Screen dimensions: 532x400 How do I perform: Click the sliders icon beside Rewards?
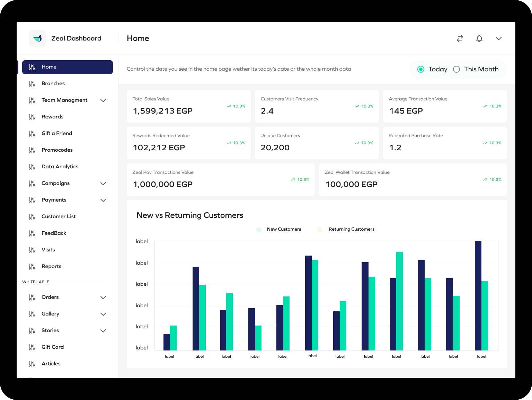(32, 117)
